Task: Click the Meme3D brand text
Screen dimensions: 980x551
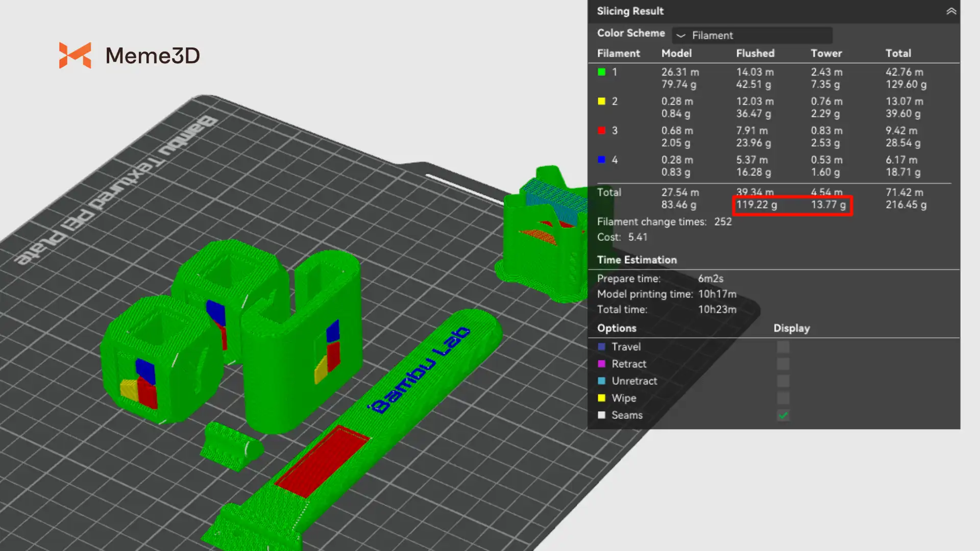Action: 153,55
